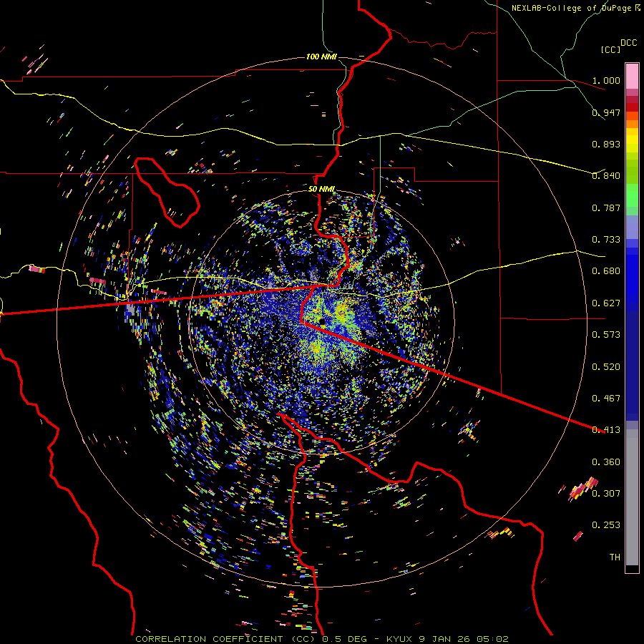Click the CORRELATION COEFFICIENT (CC) caption text

point(225,639)
